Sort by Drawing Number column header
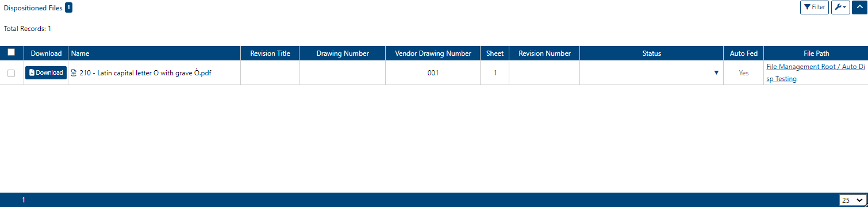 tap(343, 53)
